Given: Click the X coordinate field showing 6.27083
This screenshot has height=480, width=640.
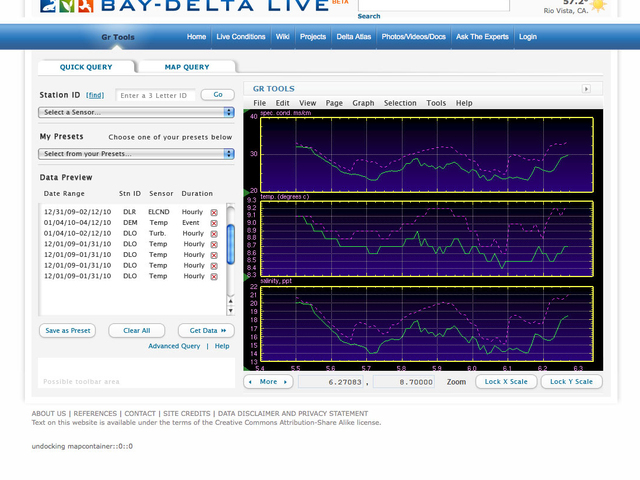Looking at the screenshot, I should (331, 382).
